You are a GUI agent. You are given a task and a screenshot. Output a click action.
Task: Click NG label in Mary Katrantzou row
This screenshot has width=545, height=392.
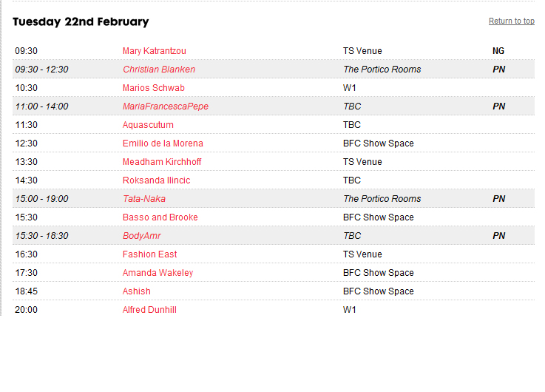point(498,51)
